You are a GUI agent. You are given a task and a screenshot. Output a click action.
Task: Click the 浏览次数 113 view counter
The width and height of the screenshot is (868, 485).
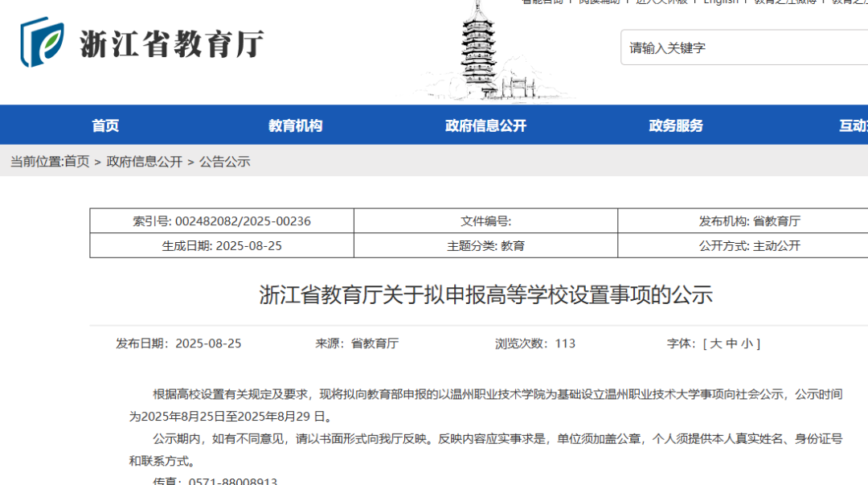[535, 343]
